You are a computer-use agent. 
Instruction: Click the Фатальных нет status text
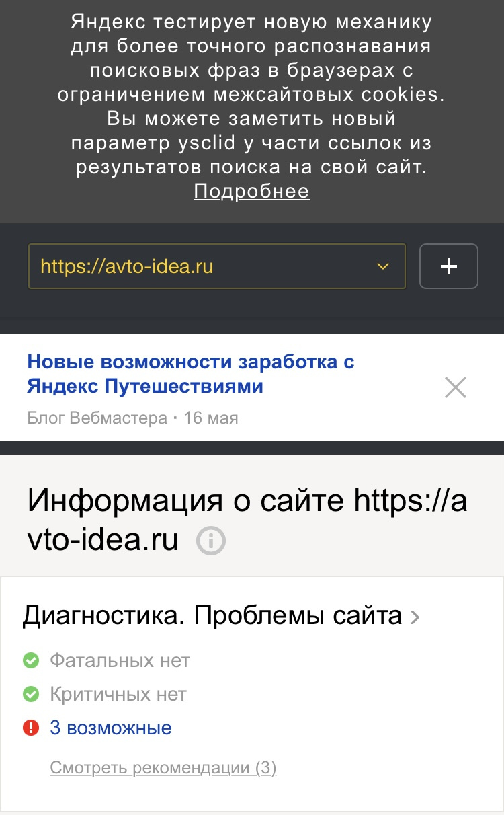(120, 661)
